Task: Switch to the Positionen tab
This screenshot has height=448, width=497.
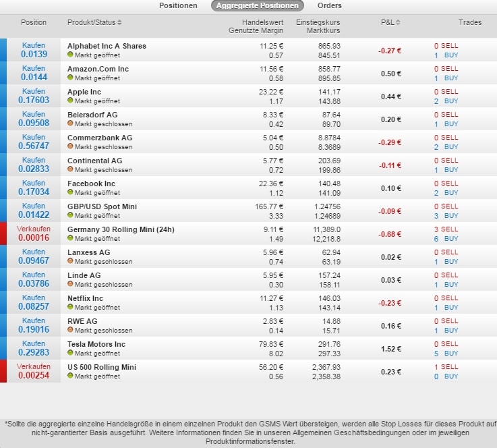Action: point(178,5)
